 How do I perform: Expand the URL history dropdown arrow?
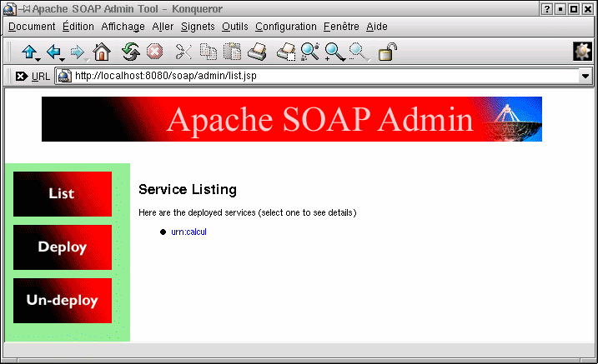coord(585,76)
